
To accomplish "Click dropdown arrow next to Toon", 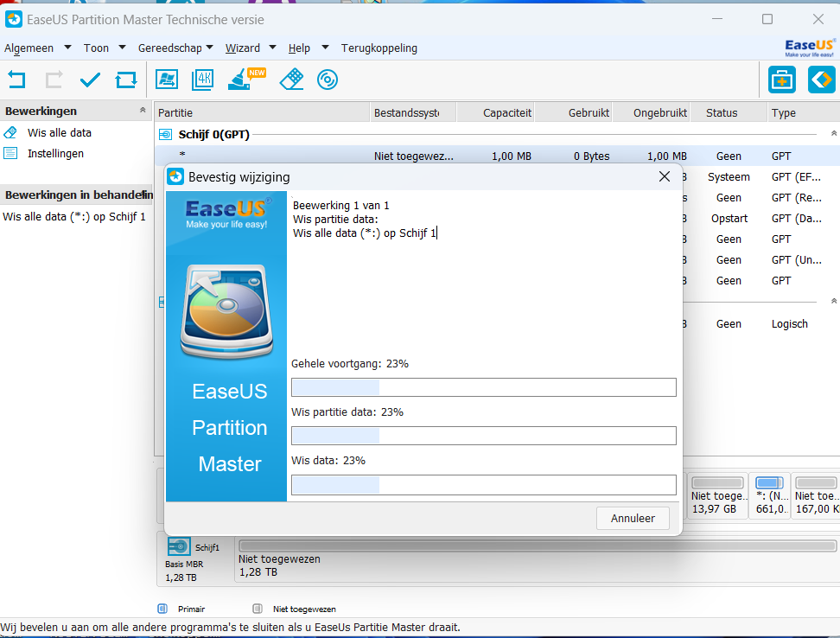I will [x=122, y=48].
